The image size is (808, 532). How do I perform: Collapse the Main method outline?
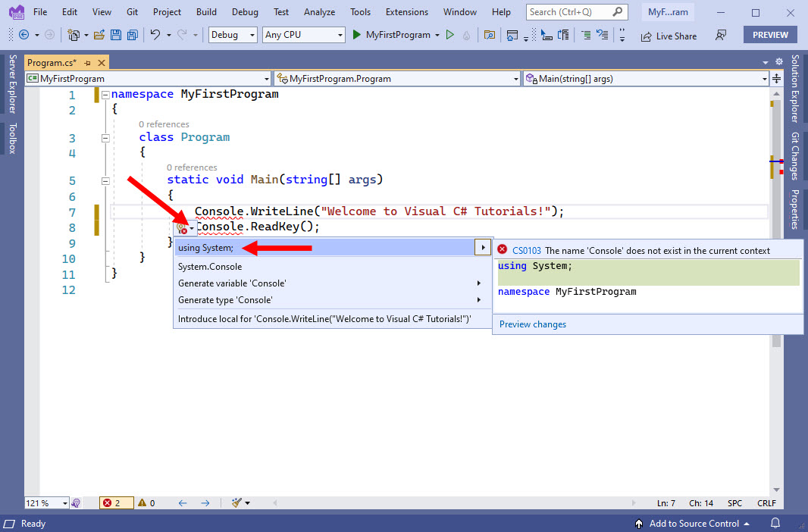click(105, 180)
